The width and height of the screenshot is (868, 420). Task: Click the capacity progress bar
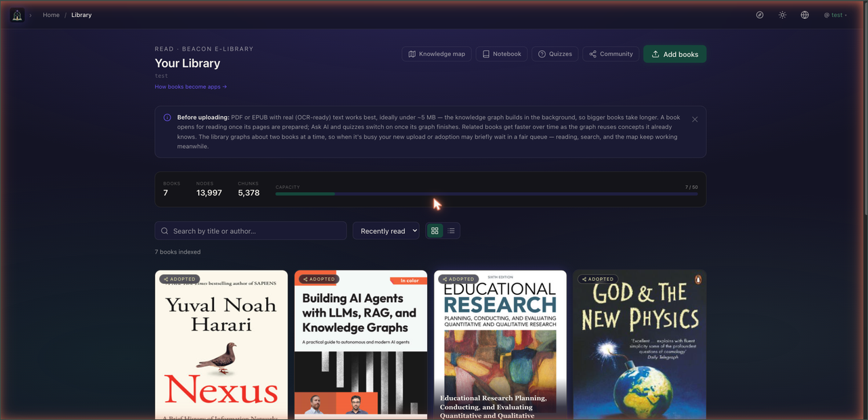tap(486, 194)
